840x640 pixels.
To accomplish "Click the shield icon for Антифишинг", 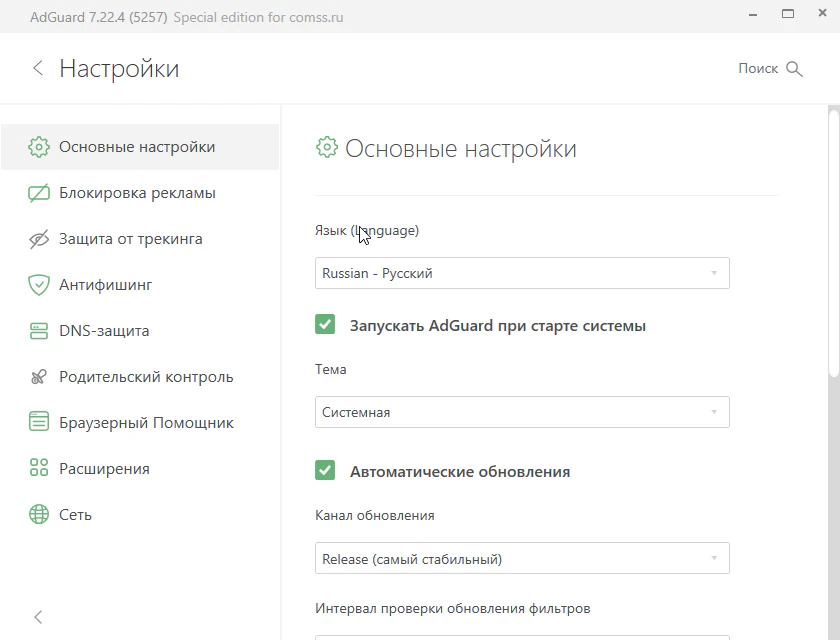I will pyautogui.click(x=39, y=285).
